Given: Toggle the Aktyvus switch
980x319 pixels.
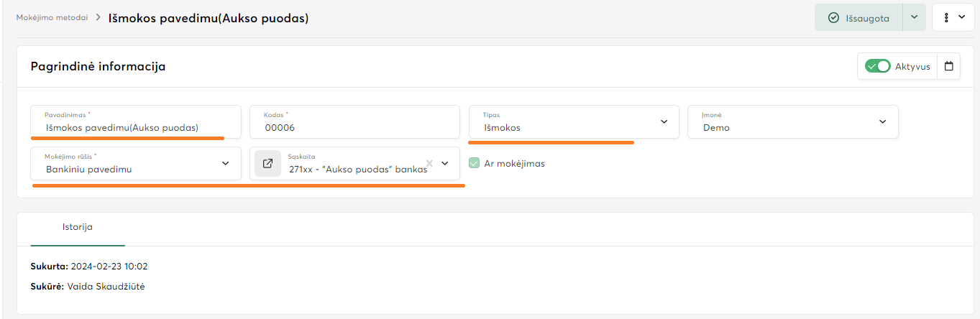Looking at the screenshot, I should tap(878, 66).
